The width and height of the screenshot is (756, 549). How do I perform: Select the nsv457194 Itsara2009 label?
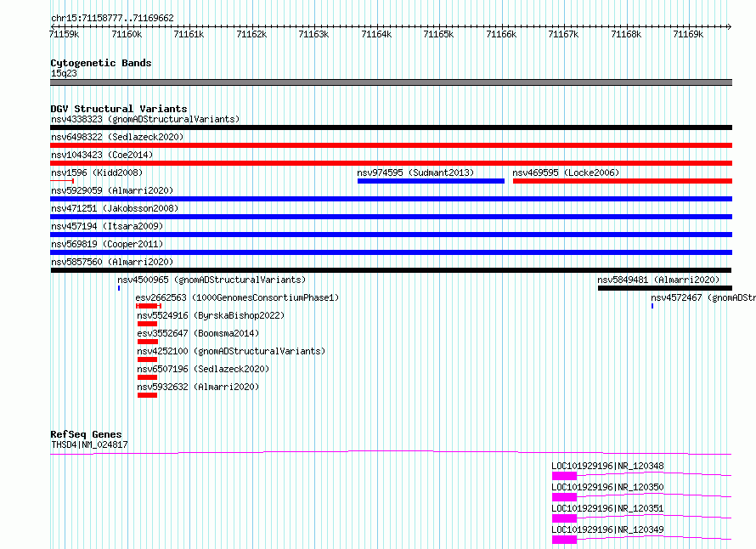[107, 226]
